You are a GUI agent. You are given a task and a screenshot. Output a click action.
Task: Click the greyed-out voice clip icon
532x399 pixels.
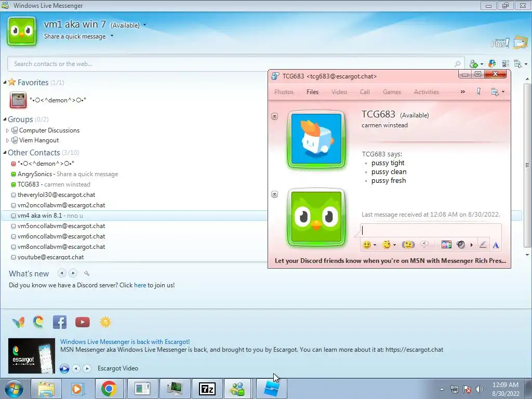point(424,245)
